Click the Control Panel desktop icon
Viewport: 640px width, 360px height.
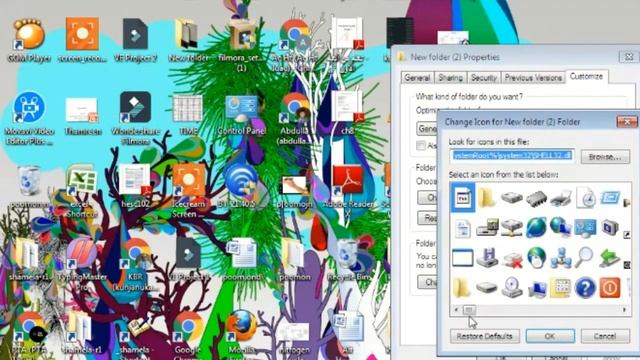[242, 114]
